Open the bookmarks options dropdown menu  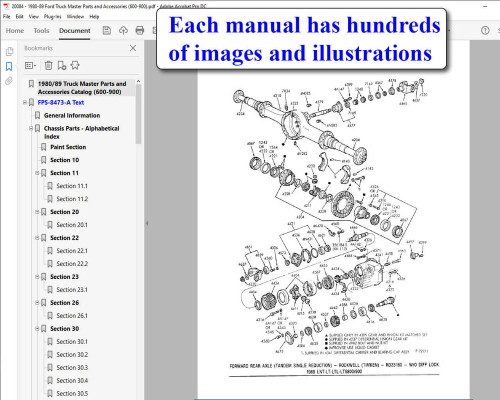point(30,65)
